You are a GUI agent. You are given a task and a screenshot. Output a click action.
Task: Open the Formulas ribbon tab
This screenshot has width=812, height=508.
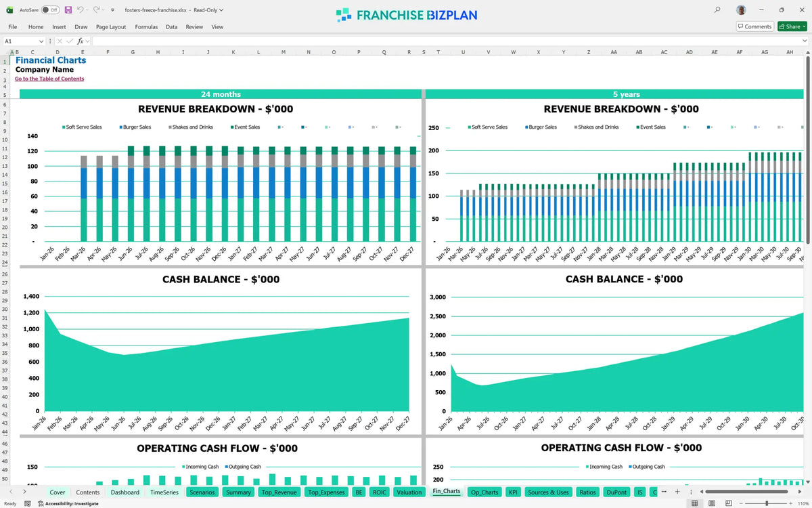(x=146, y=27)
